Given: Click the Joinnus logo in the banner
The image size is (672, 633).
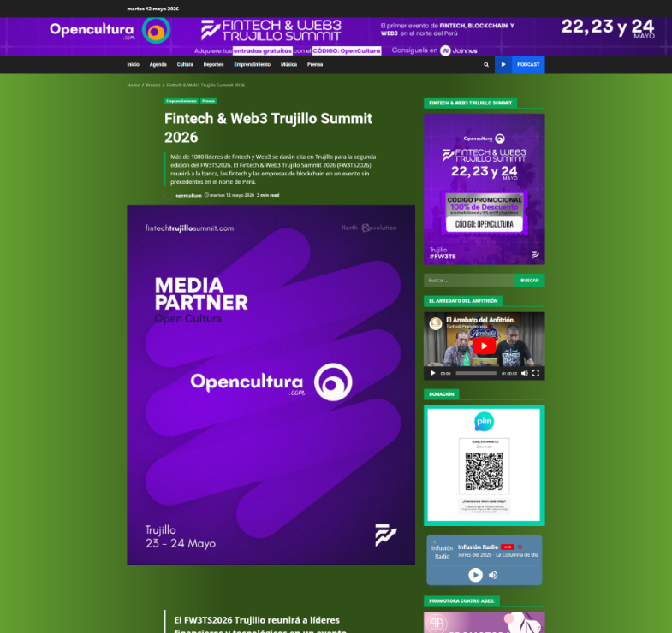Looking at the screenshot, I should pos(459,50).
